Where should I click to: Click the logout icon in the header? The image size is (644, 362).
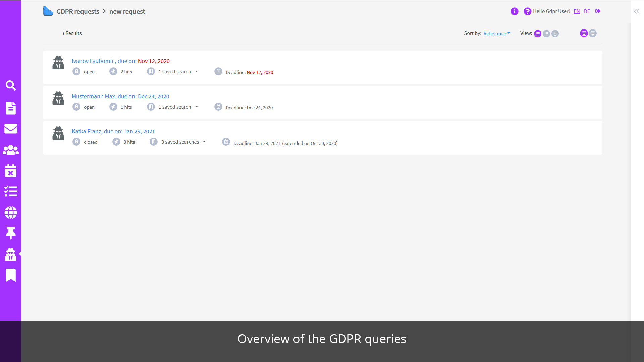point(598,11)
